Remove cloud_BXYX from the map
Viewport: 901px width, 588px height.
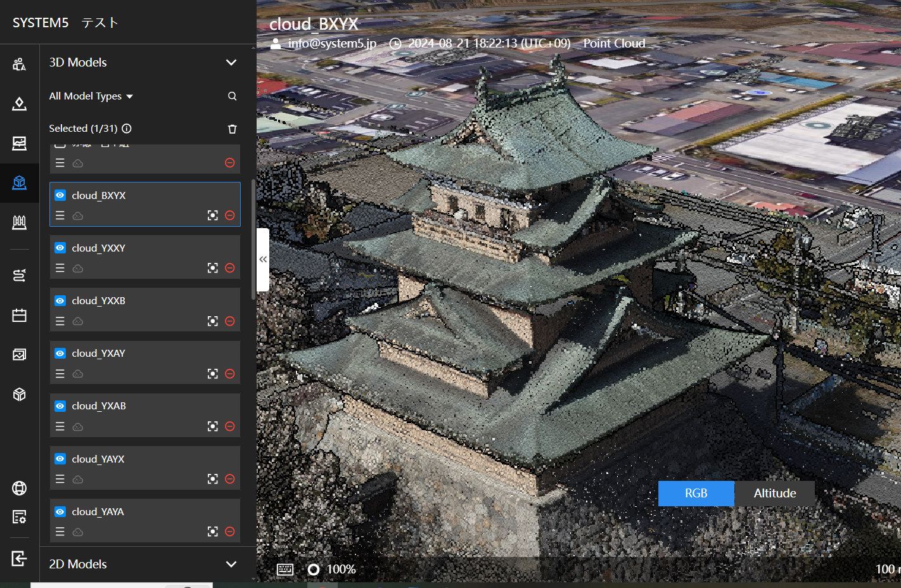coord(230,215)
